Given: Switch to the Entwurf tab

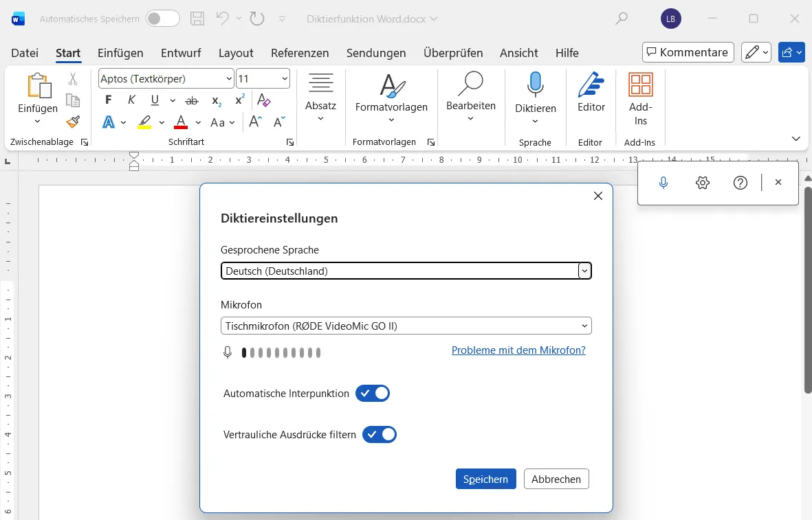Looking at the screenshot, I should pyautogui.click(x=181, y=53).
